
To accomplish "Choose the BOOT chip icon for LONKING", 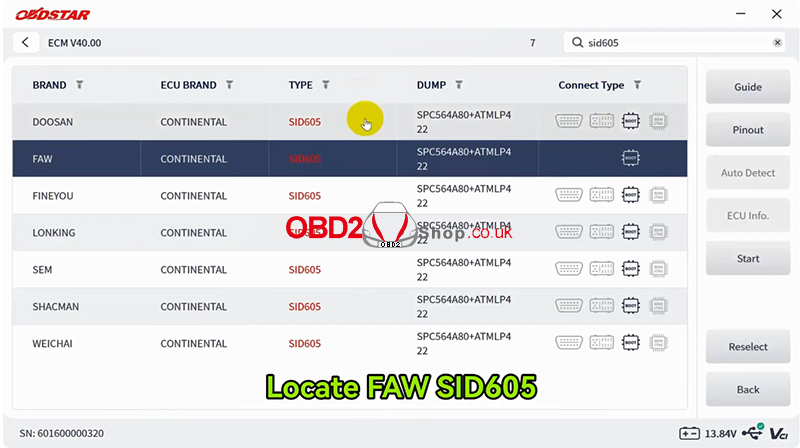I will [631, 232].
